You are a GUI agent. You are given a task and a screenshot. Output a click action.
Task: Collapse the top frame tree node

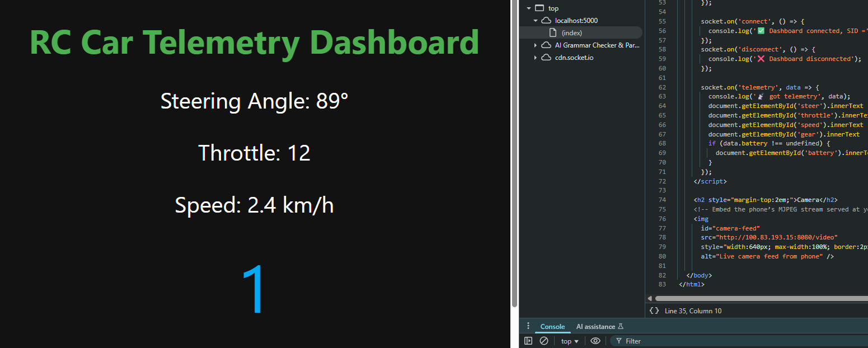pos(529,8)
